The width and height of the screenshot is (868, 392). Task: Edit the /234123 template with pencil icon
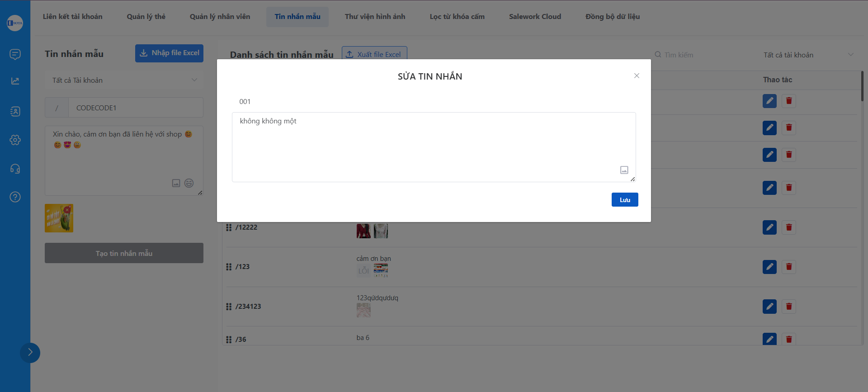pyautogui.click(x=769, y=307)
